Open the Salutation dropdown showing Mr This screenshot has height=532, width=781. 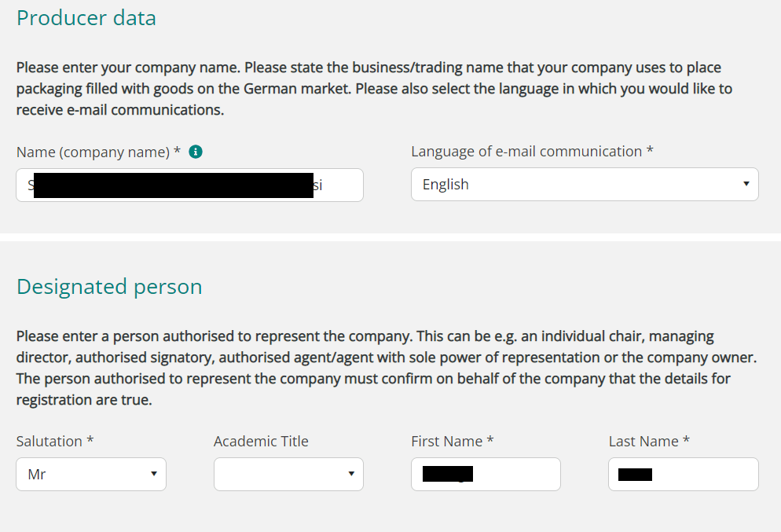click(x=91, y=474)
